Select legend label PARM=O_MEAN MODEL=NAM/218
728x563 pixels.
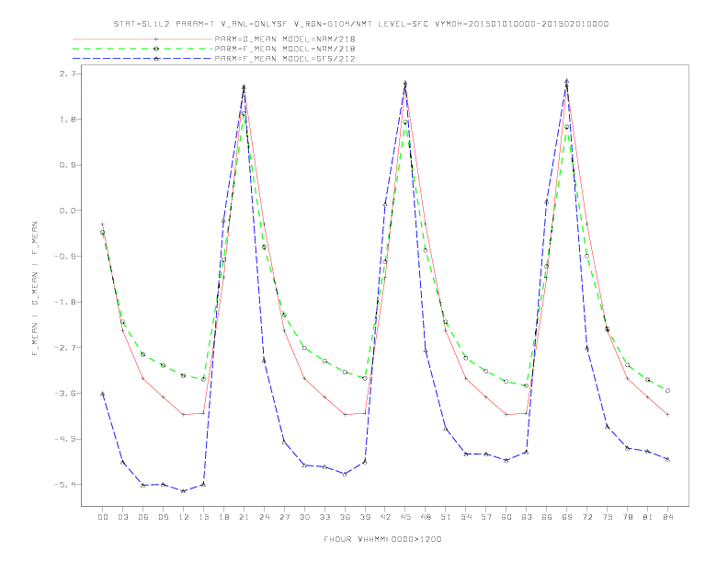(x=285, y=39)
